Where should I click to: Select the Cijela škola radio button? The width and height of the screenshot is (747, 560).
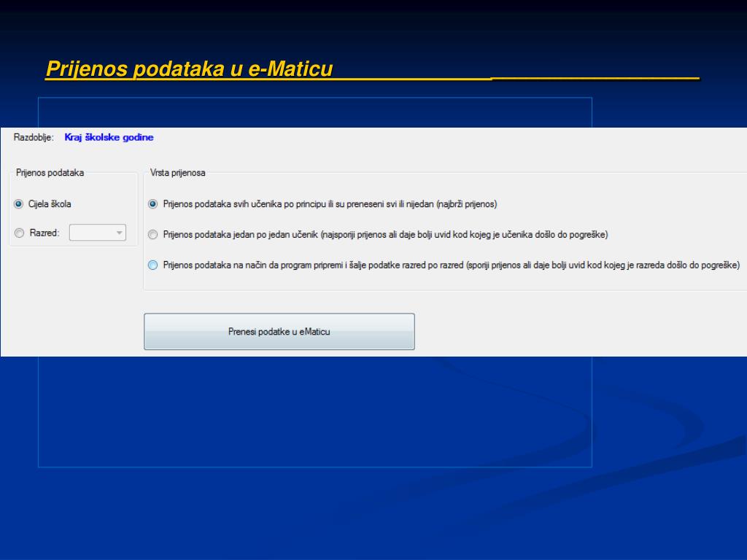[x=18, y=204]
